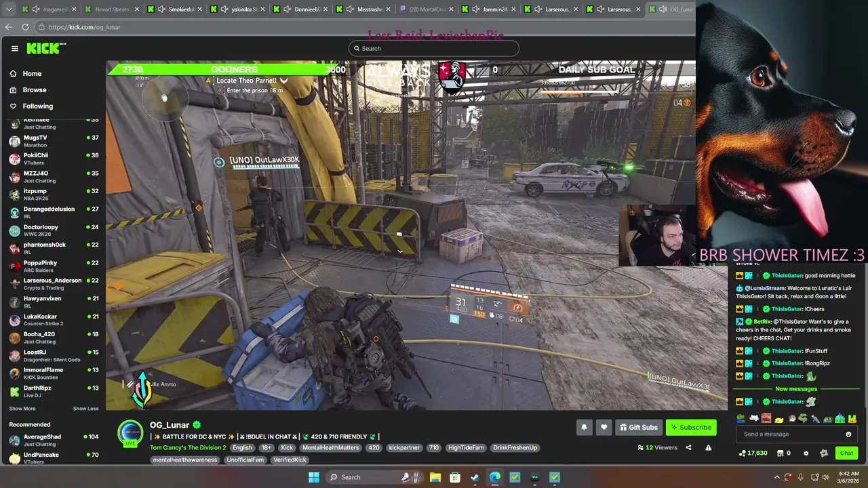Select the MentalHealthMatters tag
The height and width of the screenshot is (488, 868).
pyautogui.click(x=330, y=447)
